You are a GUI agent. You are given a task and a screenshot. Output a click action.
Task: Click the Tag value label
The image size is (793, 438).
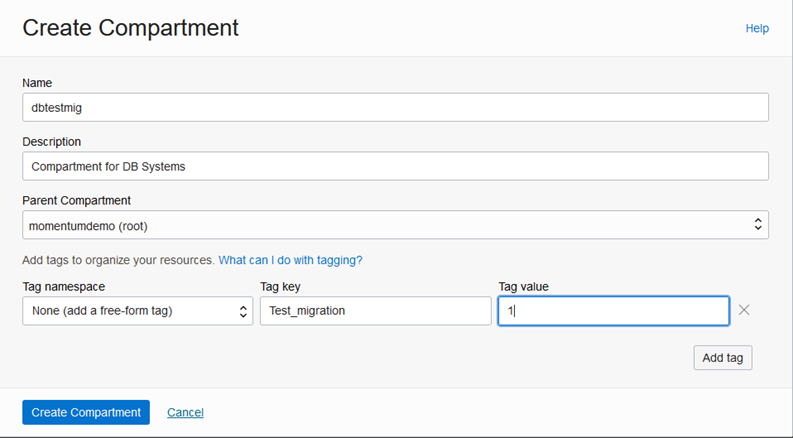[524, 287]
